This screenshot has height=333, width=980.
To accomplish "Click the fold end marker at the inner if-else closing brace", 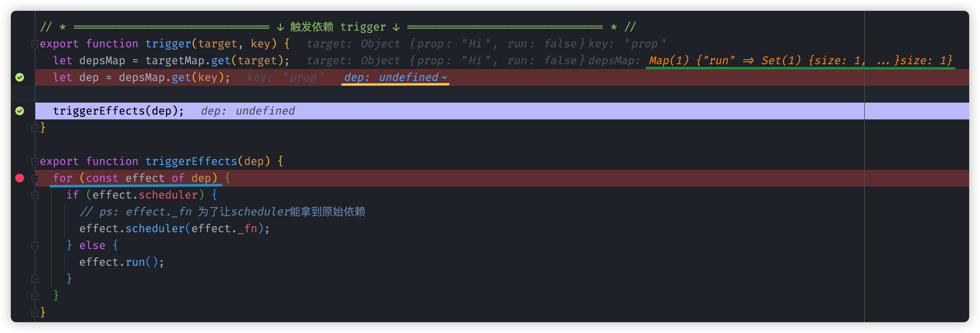I will coord(34,279).
